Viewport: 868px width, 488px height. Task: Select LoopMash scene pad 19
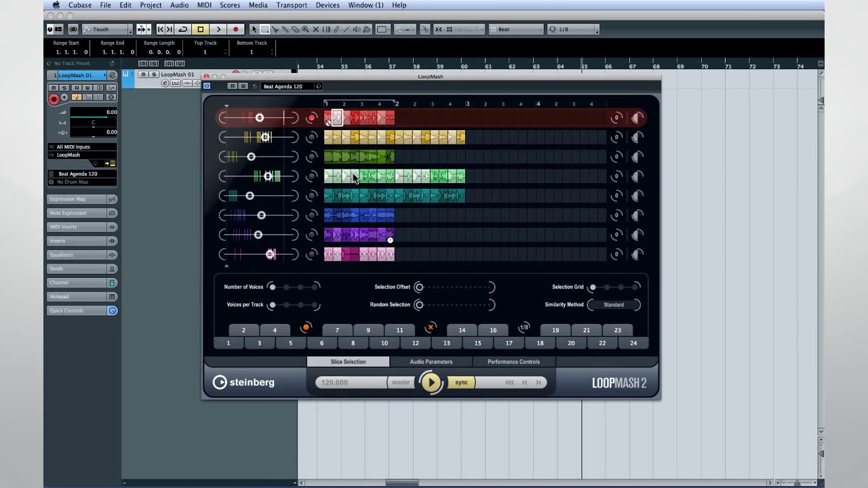point(555,330)
